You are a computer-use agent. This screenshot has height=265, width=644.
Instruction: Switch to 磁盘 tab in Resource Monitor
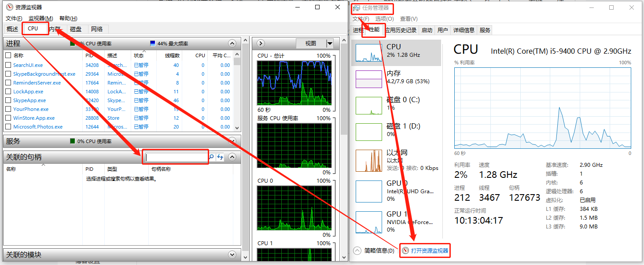point(76,29)
